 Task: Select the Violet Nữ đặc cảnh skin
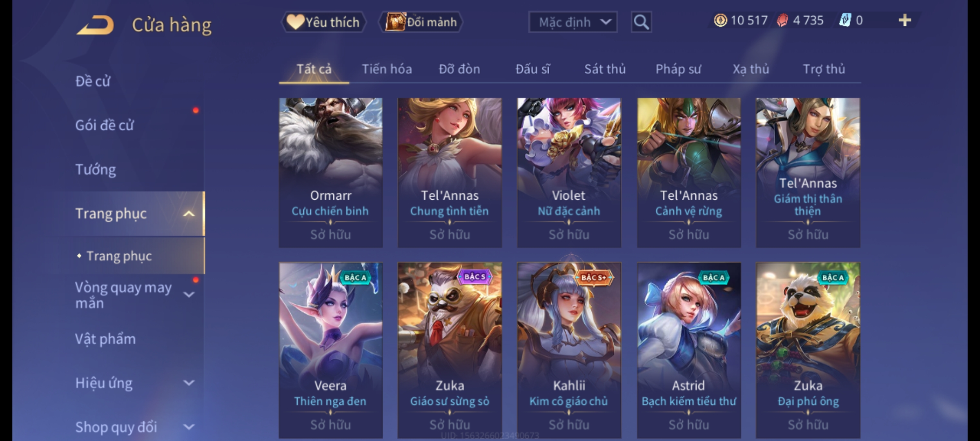[x=569, y=172]
